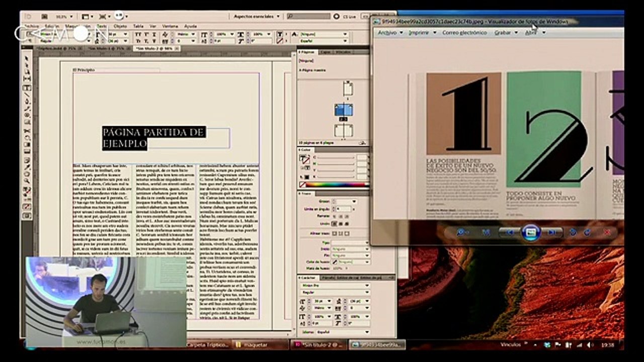Image resolution: width=644 pixels, height=362 pixels.
Task: Toggle Subscript in the control panel
Action: coord(146,41)
